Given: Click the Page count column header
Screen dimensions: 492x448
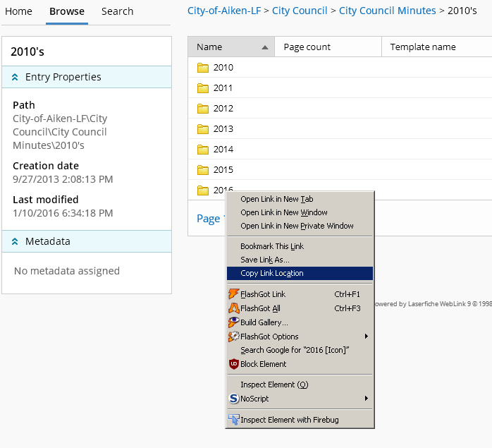Looking at the screenshot, I should 307,47.
